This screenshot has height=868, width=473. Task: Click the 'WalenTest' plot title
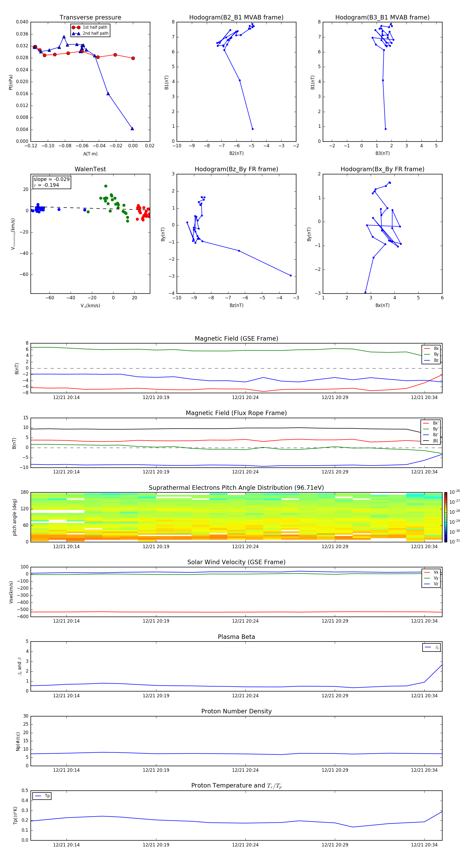(90, 169)
